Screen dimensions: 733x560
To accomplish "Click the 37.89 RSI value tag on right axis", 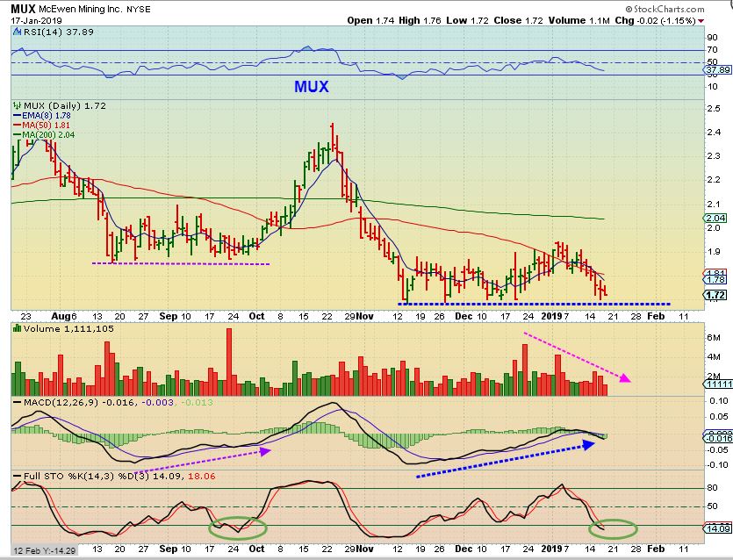I will click(x=718, y=70).
